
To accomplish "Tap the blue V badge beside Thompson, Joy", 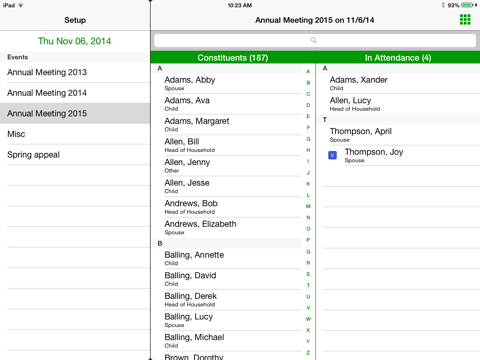I will click(x=332, y=155).
